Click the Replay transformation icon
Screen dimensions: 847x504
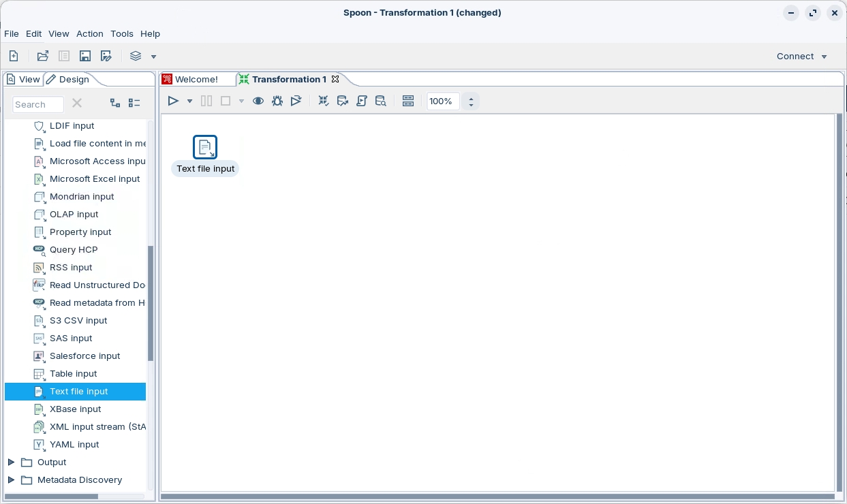(296, 101)
